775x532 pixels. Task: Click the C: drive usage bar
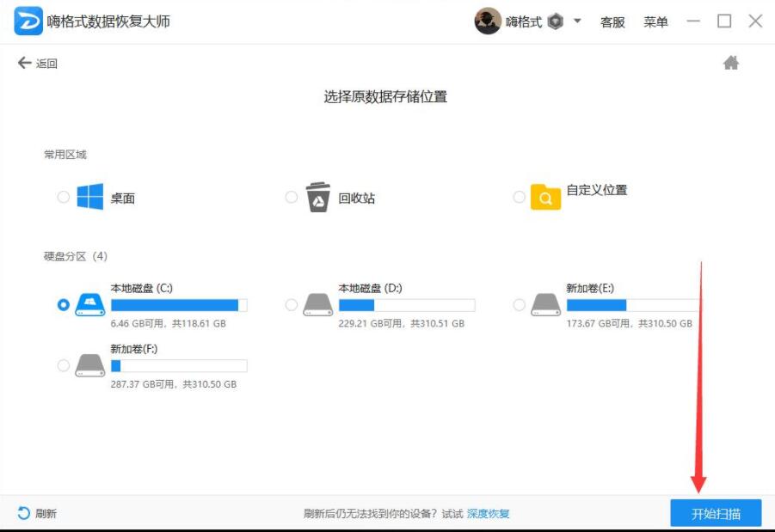point(179,305)
